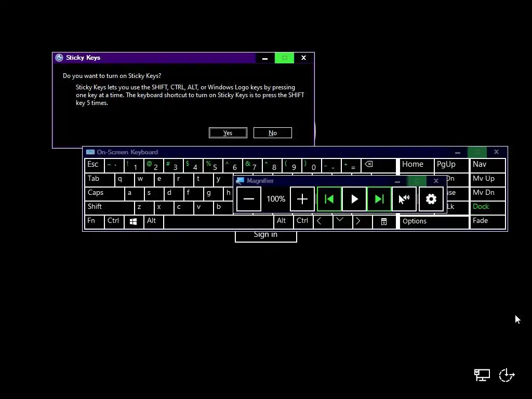Toggle the left Alt key on keyboard
The height and width of the screenshot is (399, 532).
click(153, 221)
